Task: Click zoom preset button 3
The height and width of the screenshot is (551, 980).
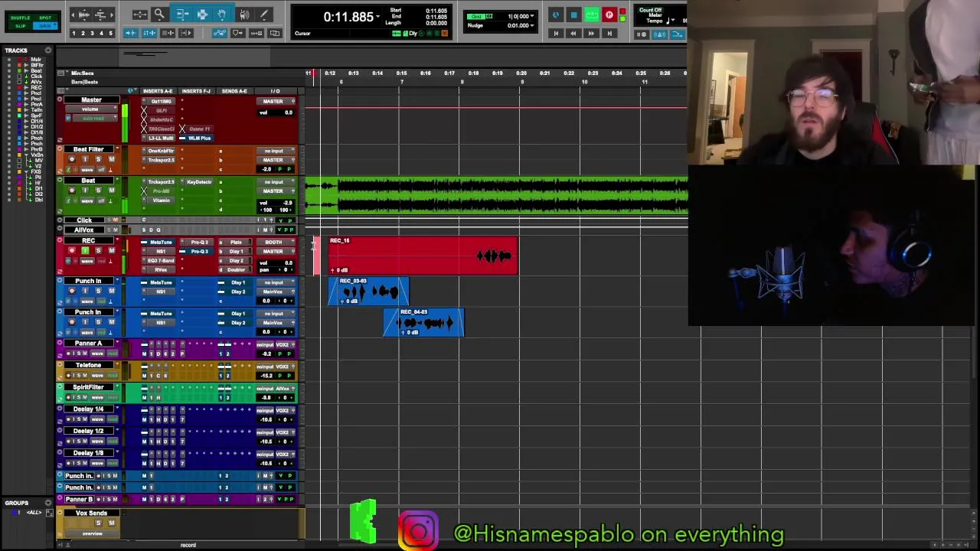Action: pos(92,33)
